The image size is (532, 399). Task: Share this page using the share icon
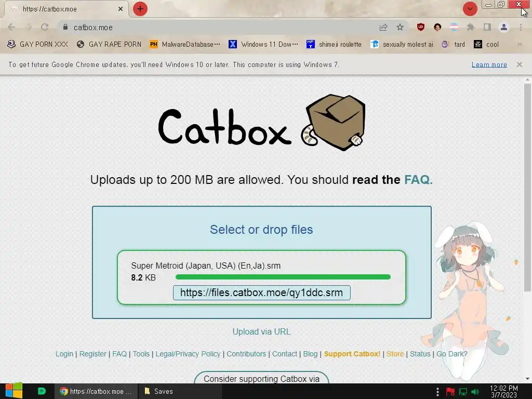pyautogui.click(x=383, y=27)
